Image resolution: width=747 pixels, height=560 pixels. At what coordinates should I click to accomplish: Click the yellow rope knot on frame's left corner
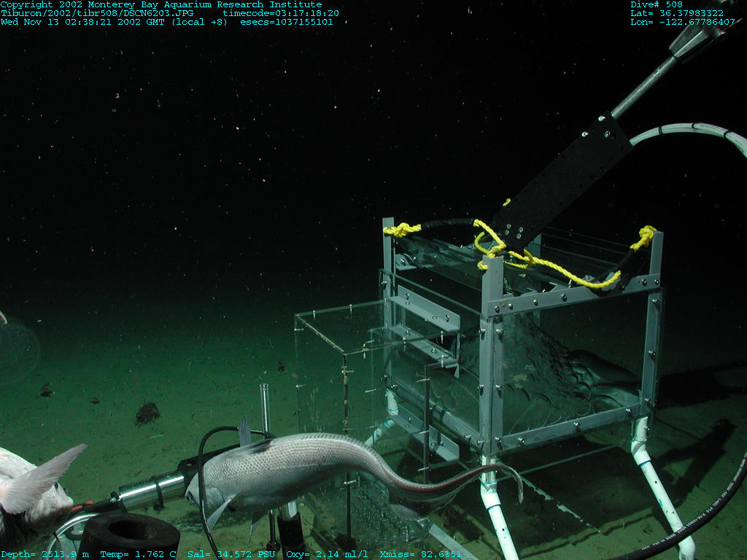402,230
